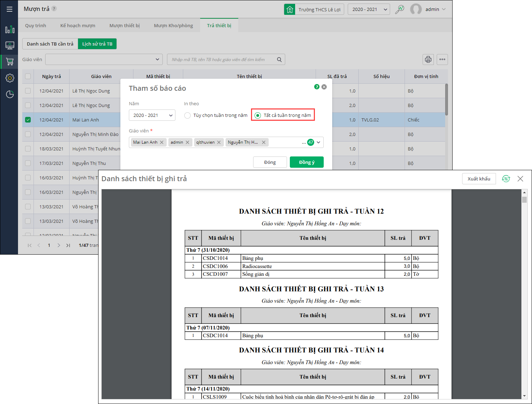The image size is (532, 404).
Task: Switch to the Mượn Kho/phòng tab
Action: point(173,25)
